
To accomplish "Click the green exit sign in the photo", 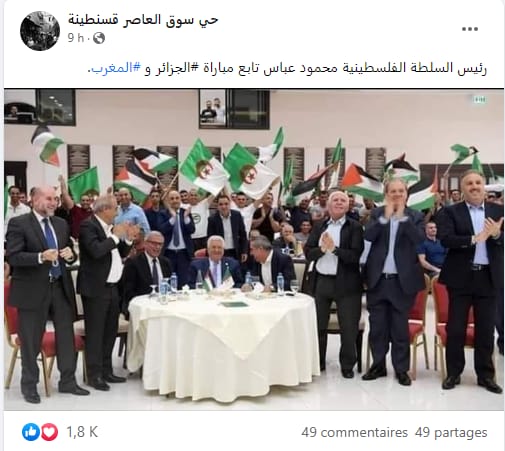I will point(480,99).
